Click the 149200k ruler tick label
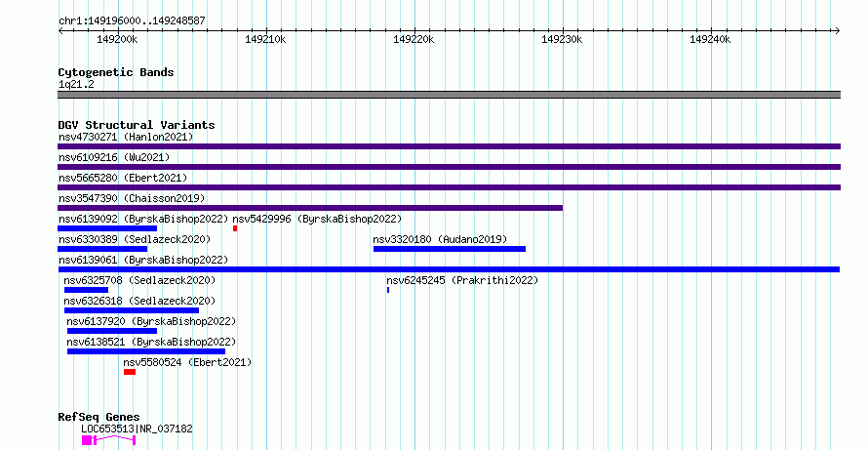Viewport: 868px width, 450px height. click(x=117, y=39)
